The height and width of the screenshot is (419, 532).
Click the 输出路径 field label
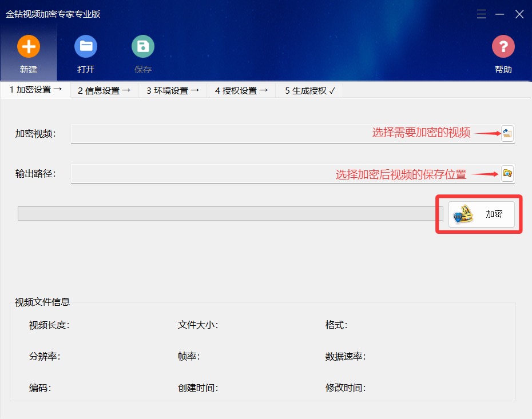(x=35, y=174)
